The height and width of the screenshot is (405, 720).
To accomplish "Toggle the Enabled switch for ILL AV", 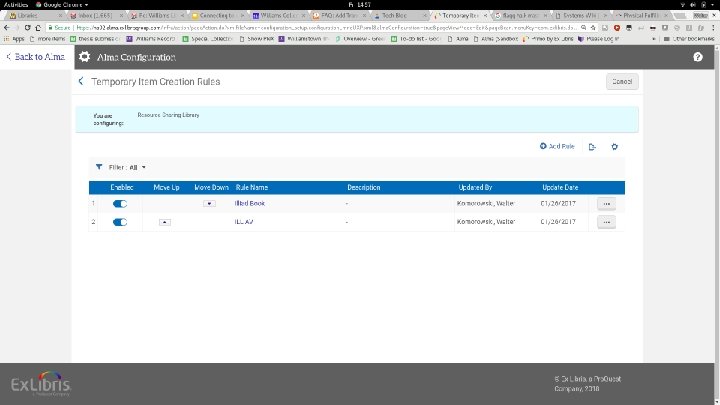I will click(x=120, y=222).
